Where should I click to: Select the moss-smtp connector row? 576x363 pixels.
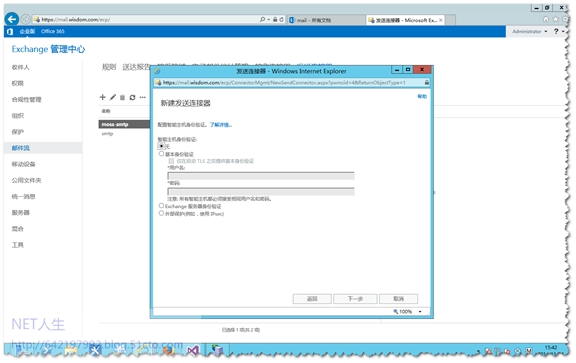point(124,125)
